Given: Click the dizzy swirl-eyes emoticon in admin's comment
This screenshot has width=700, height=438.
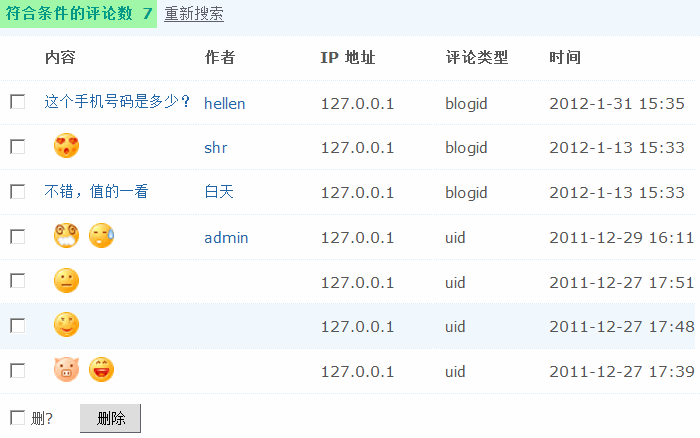Looking at the screenshot, I should [x=66, y=235].
